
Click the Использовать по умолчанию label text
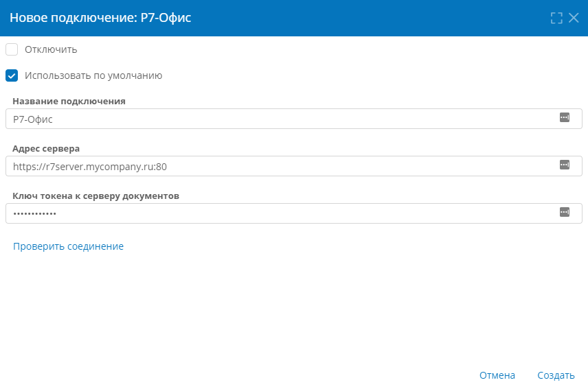click(93, 75)
